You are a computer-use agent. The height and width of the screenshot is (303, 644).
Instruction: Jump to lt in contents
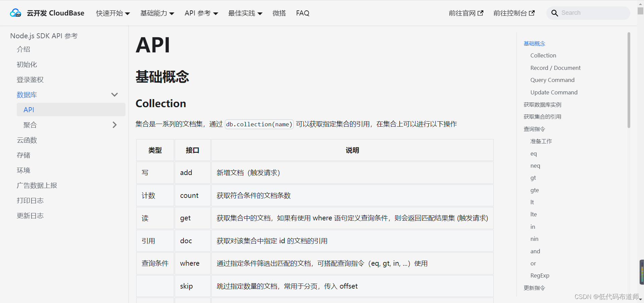point(532,202)
